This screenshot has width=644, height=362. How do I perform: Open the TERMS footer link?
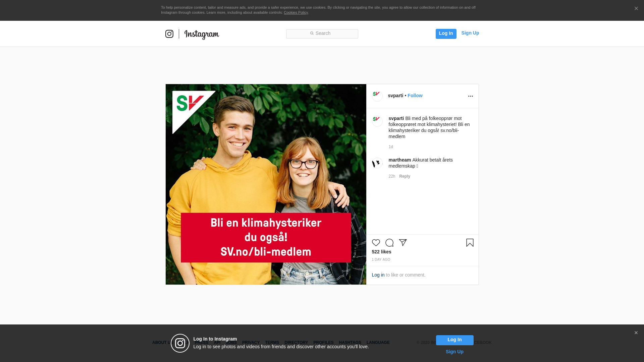(272, 343)
